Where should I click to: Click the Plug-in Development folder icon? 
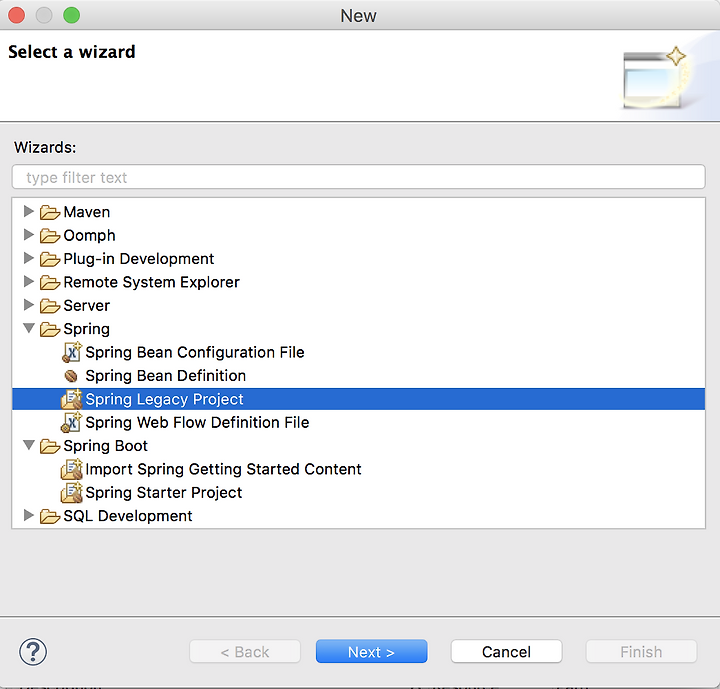point(50,260)
